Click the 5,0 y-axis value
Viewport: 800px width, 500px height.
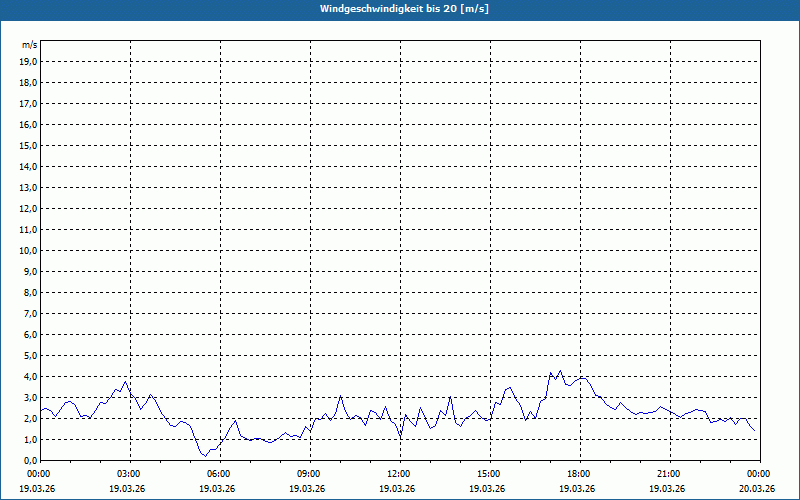30,355
